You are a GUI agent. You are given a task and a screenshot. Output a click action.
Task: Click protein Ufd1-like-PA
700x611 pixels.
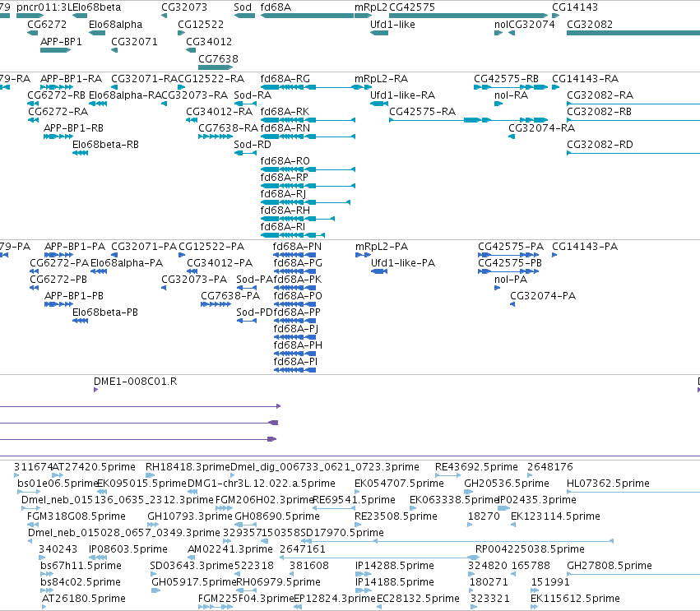pos(403,263)
